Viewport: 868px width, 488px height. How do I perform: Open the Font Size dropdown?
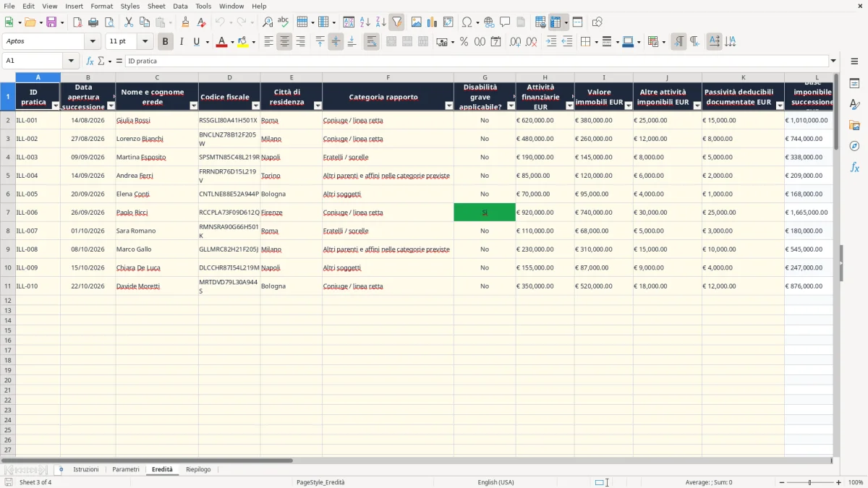[145, 42]
